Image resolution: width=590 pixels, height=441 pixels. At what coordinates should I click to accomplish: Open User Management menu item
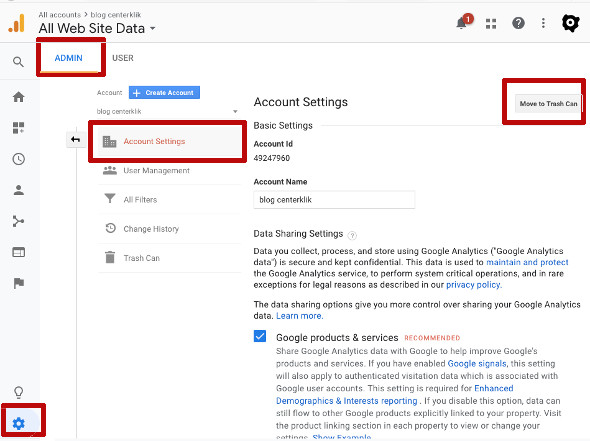(x=169, y=170)
